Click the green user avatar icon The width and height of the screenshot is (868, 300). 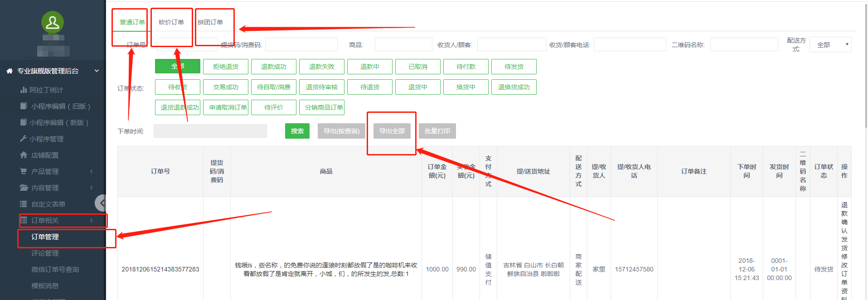(x=53, y=23)
